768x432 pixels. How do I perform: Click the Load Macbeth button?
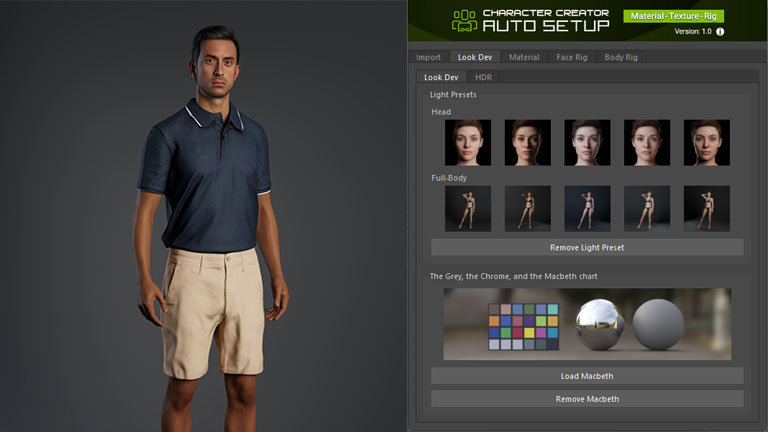587,376
